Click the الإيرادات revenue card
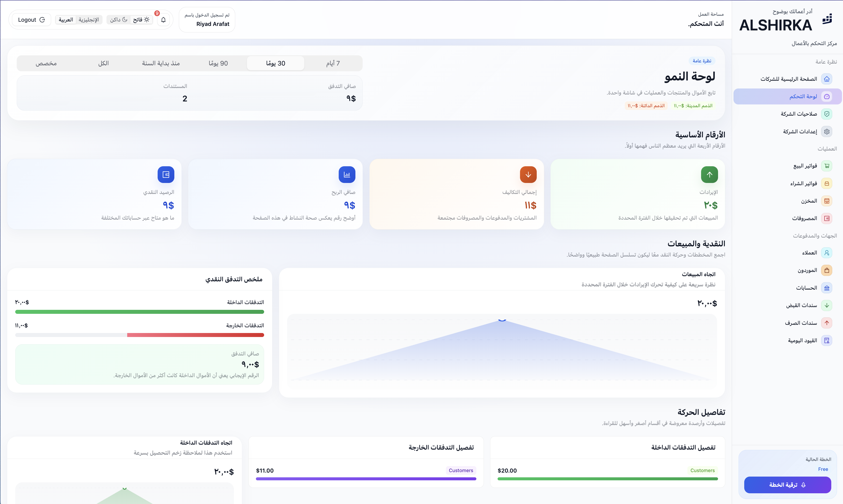The image size is (843, 504). [637, 194]
